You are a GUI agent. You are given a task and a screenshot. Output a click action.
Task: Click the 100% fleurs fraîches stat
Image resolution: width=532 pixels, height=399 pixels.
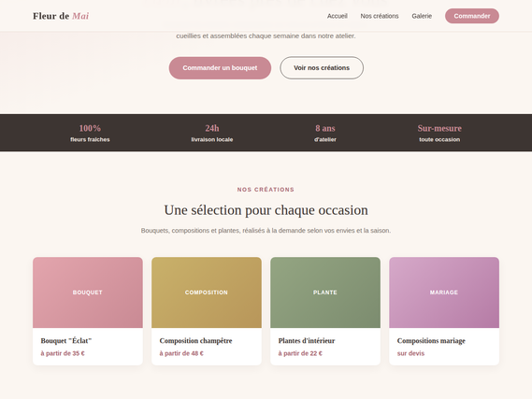(90, 133)
